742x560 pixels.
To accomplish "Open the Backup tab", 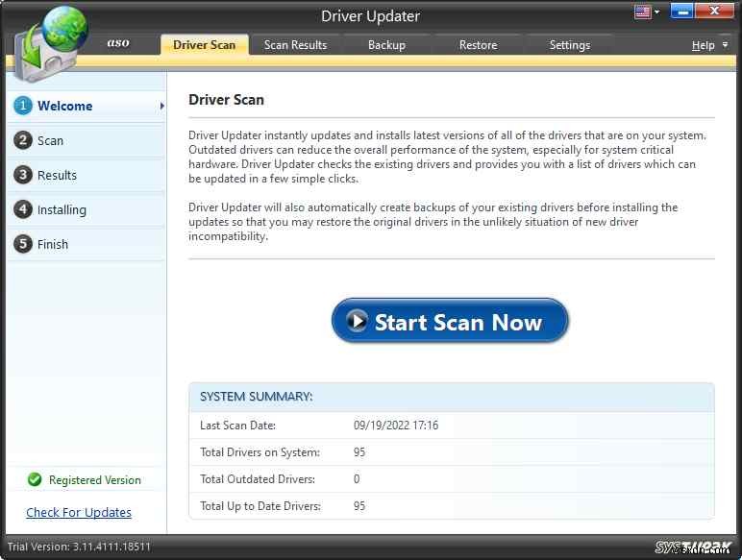I will 386,45.
